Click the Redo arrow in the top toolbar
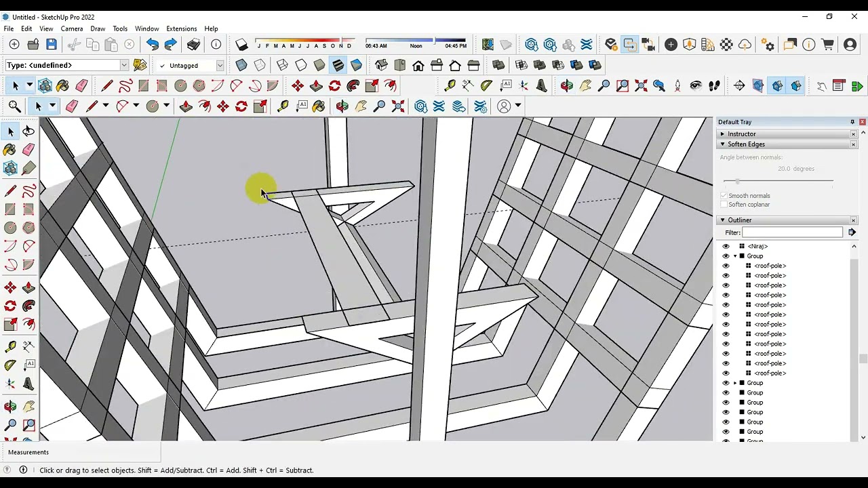The image size is (868, 488). pos(171,45)
